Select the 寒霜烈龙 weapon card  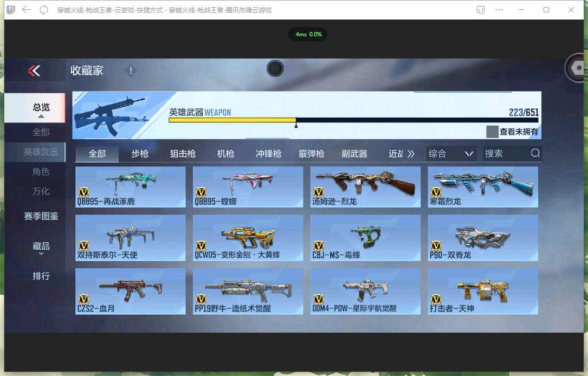pos(483,187)
